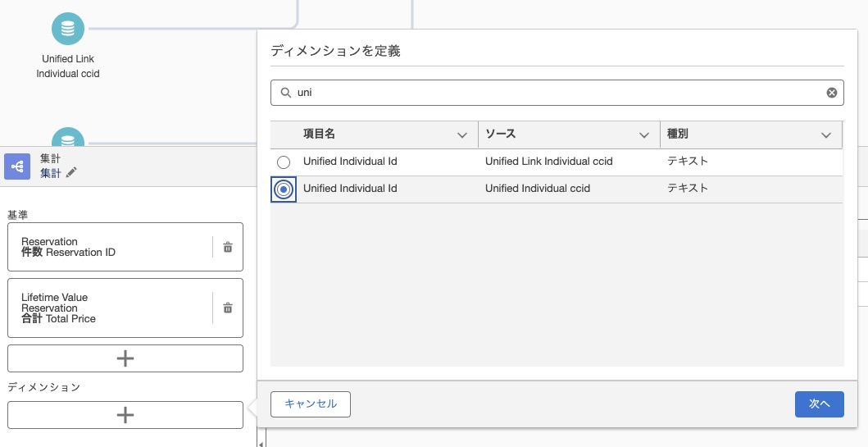The height and width of the screenshot is (447, 868).
Task: Click the 次へ button
Action: [820, 404]
